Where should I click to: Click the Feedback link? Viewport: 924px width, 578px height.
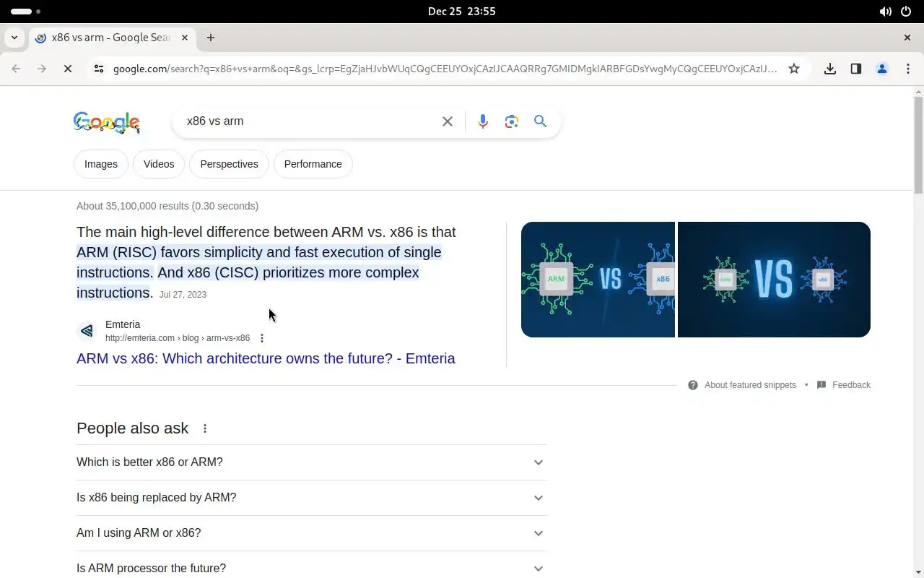tap(851, 385)
